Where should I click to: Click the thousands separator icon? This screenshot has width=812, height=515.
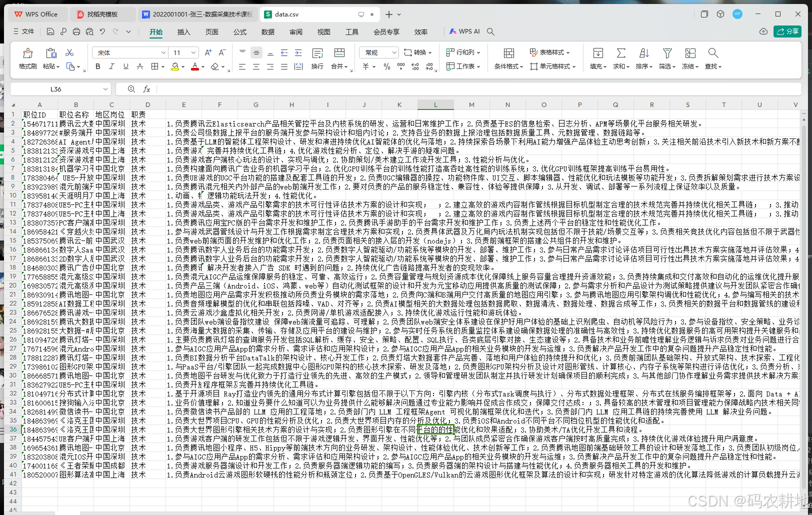coord(401,66)
